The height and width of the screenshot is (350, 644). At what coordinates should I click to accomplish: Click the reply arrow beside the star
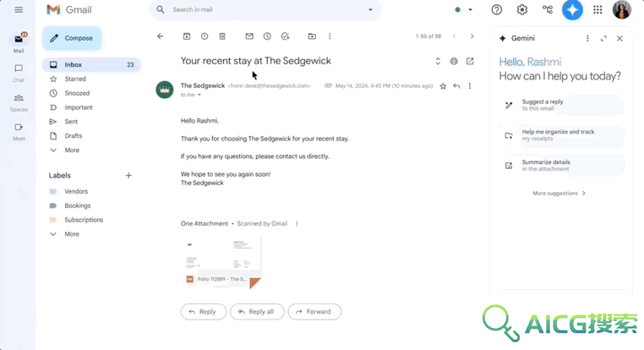click(x=456, y=86)
